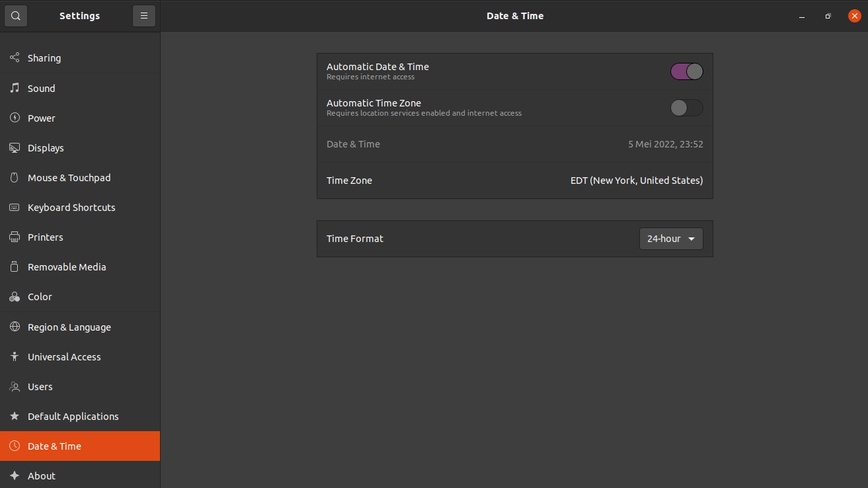The width and height of the screenshot is (868, 488).
Task: Click the Color settings icon
Action: [x=14, y=296]
